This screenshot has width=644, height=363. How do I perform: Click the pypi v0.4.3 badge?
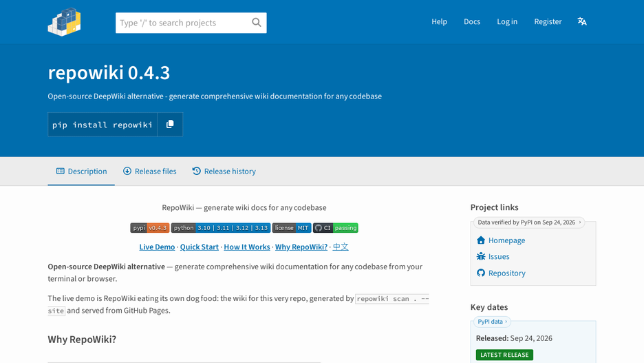click(x=149, y=228)
